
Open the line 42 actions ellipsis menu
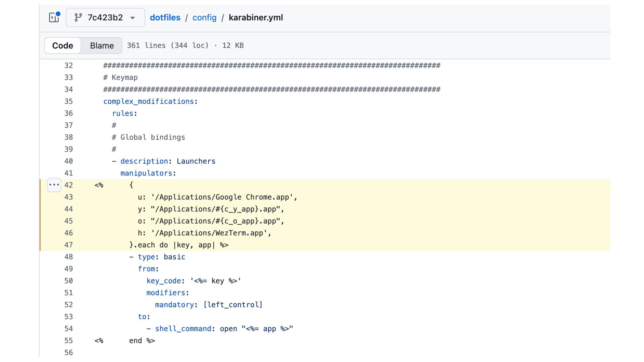click(x=54, y=185)
